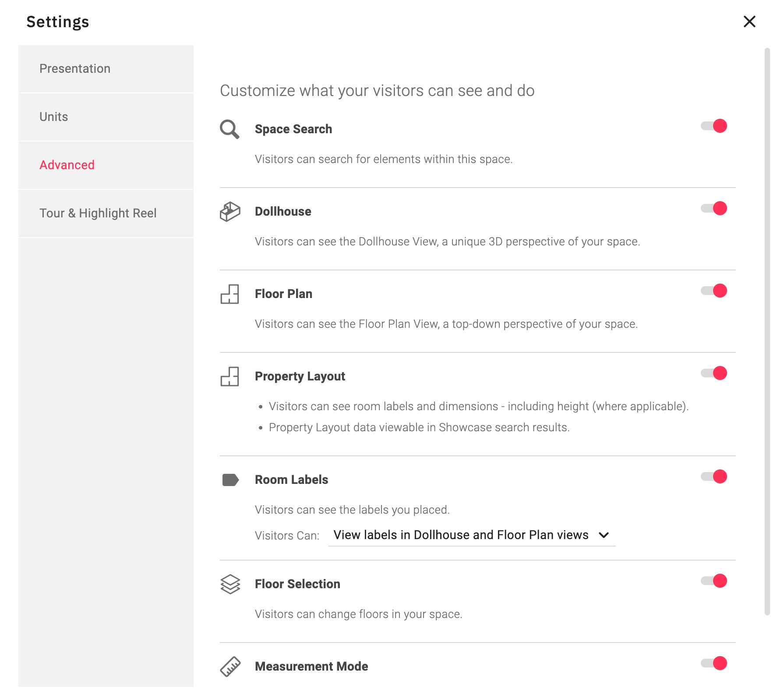Toggle the Floor Plan switch
This screenshot has width=784, height=696.
714,291
